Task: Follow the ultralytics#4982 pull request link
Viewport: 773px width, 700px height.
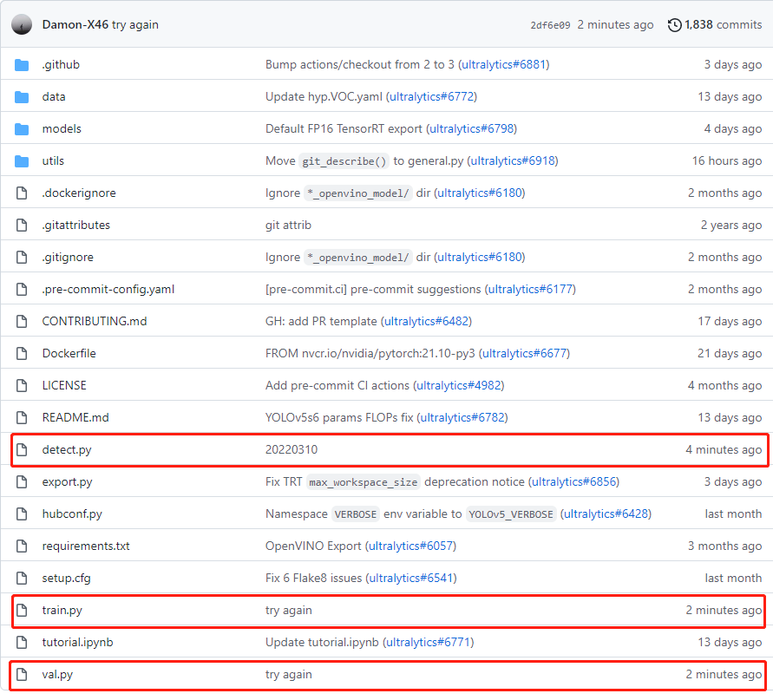Action: 459,385
